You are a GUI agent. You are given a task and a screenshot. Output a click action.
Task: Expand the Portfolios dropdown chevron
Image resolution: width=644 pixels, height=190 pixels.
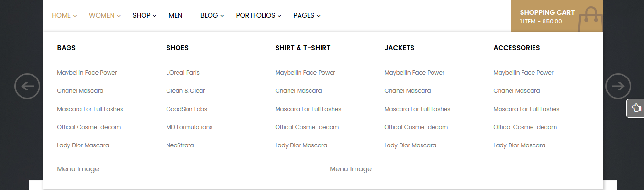279,16
